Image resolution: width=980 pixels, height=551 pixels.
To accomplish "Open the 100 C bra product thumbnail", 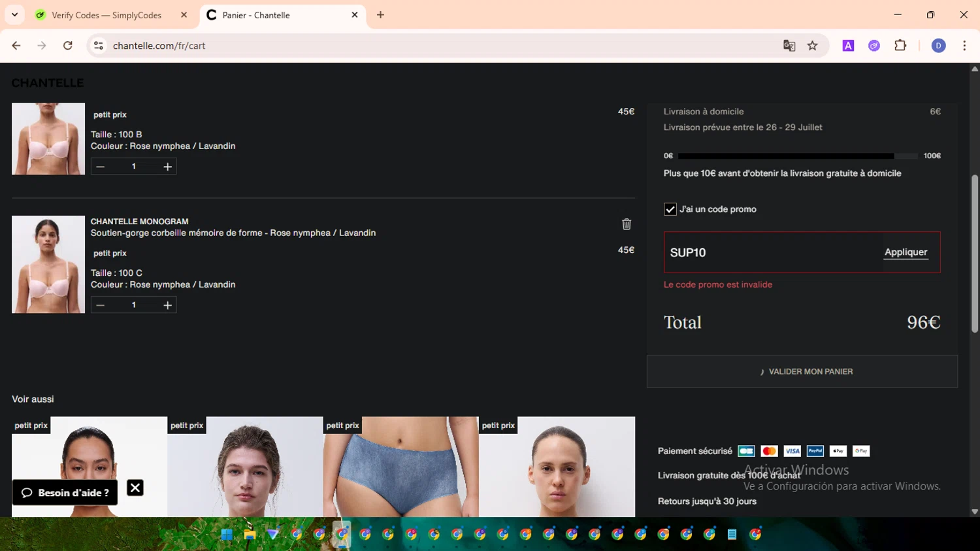I will [x=48, y=265].
